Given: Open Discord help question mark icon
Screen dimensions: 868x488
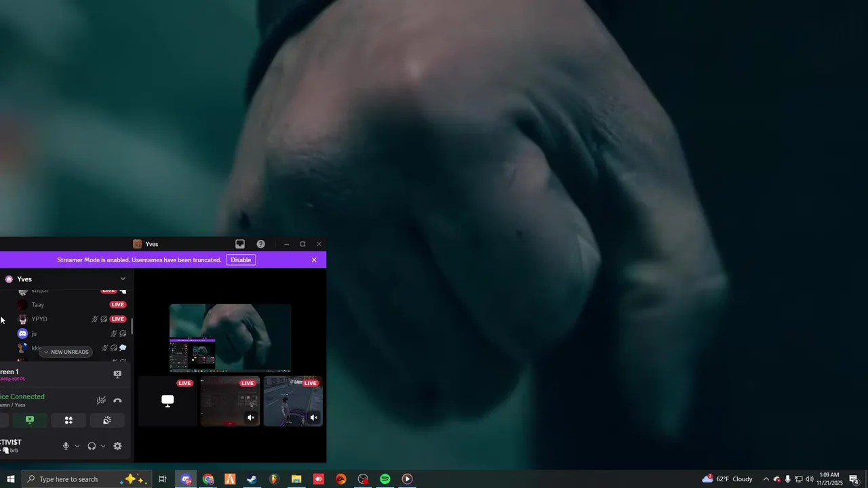Looking at the screenshot, I should pyautogui.click(x=260, y=244).
